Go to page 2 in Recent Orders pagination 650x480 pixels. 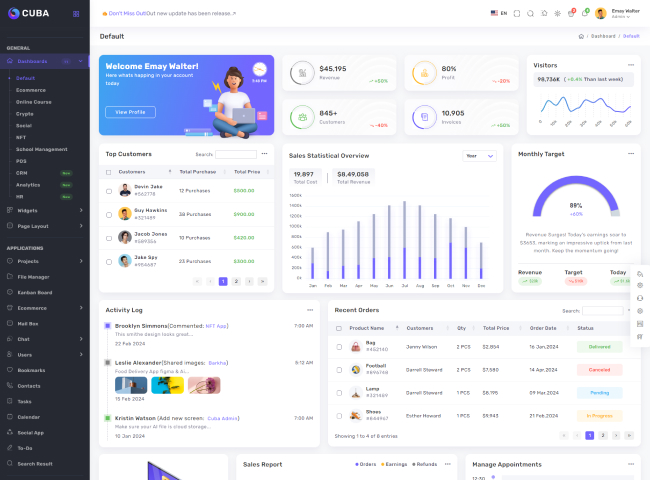point(603,436)
